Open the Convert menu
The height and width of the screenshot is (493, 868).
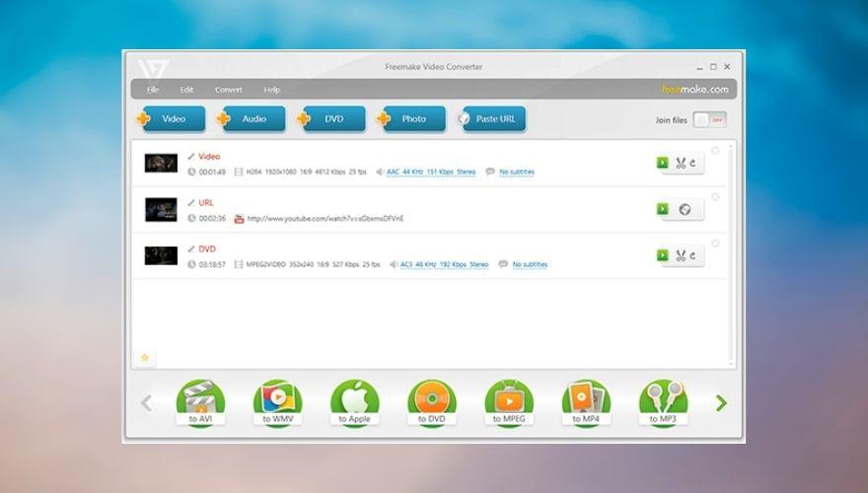click(228, 90)
